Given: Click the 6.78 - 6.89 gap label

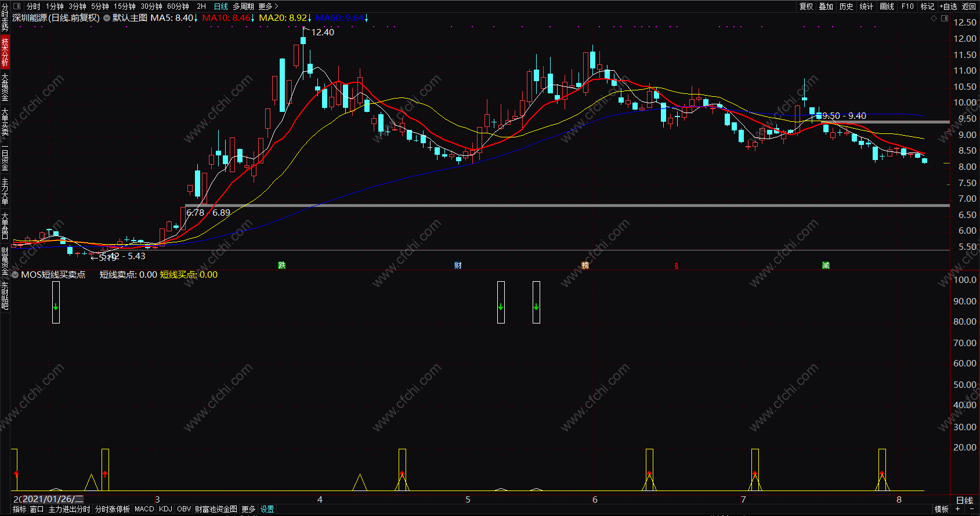Looking at the screenshot, I should point(208,213).
